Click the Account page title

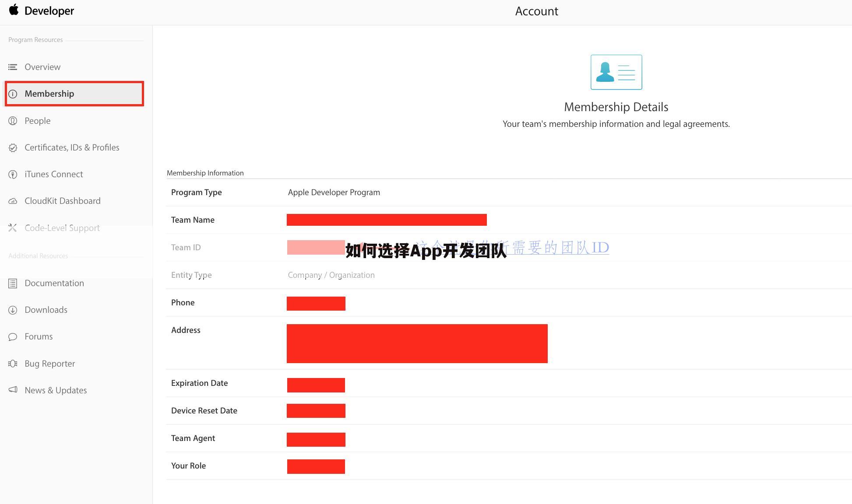pyautogui.click(x=537, y=11)
